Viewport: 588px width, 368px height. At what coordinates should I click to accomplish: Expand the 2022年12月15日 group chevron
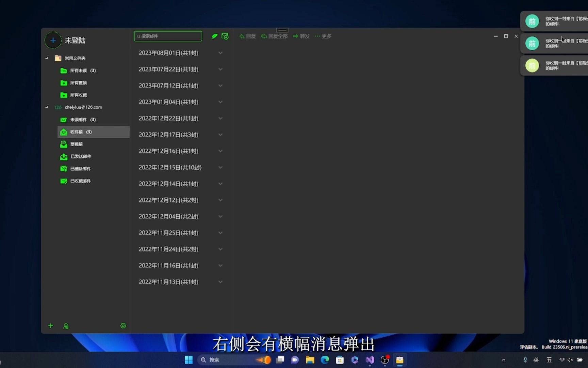click(220, 167)
